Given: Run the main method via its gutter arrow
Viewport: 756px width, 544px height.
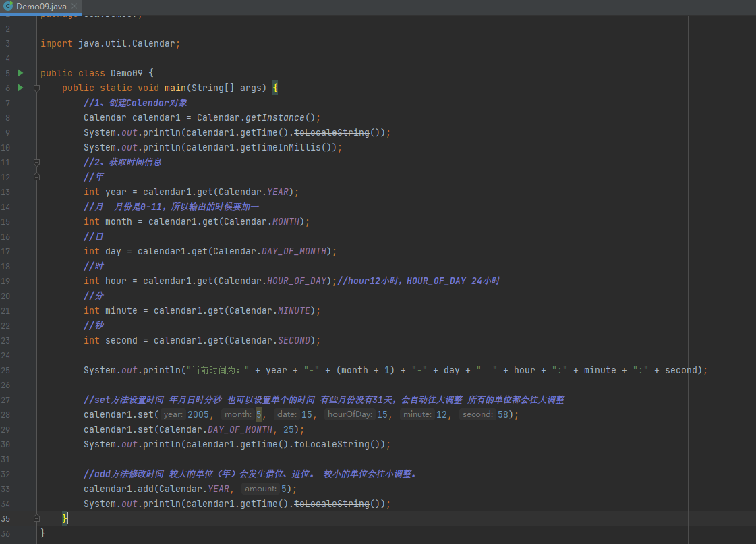Looking at the screenshot, I should pyautogui.click(x=20, y=88).
